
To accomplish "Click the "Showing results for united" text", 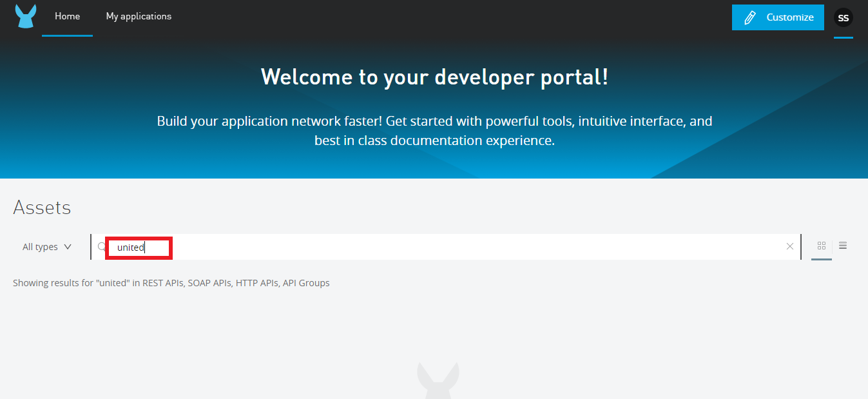I will pos(171,283).
